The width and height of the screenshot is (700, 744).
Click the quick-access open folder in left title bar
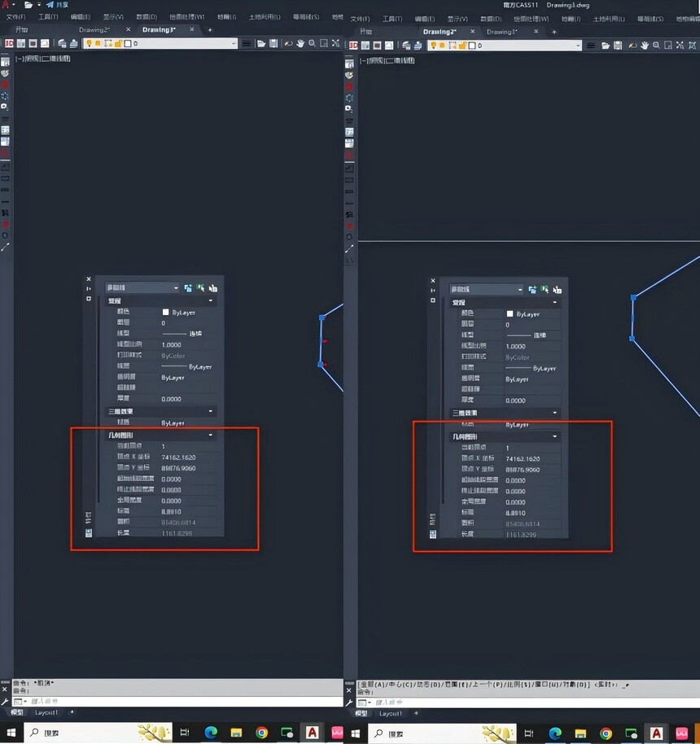click(x=28, y=5)
